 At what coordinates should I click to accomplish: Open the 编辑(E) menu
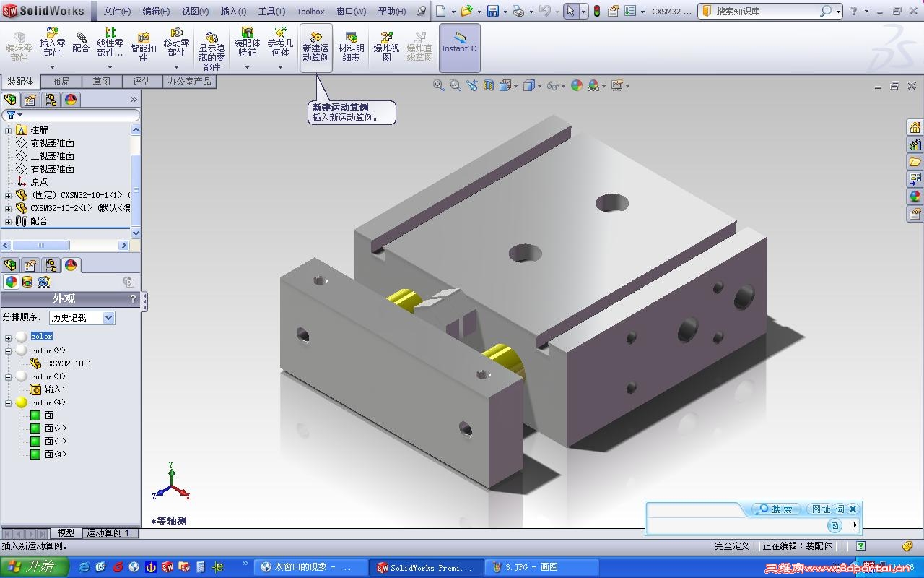pyautogui.click(x=156, y=11)
